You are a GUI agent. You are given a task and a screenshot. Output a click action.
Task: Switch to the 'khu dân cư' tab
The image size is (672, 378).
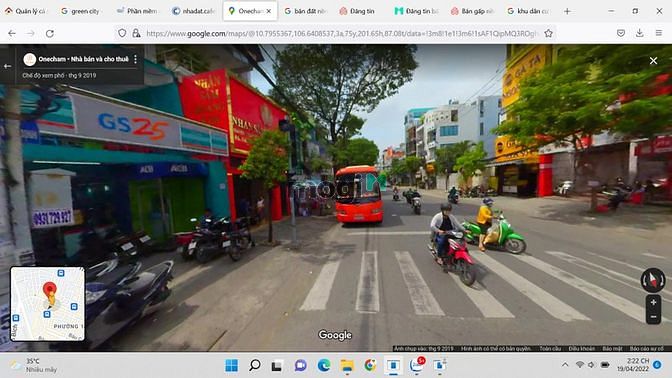coord(529,11)
